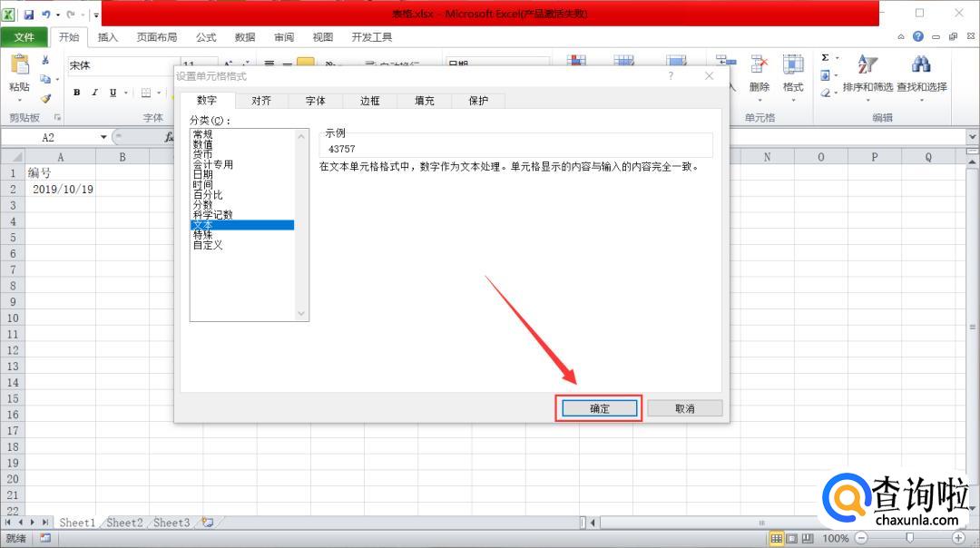Click the AutoSum sigma icon
Viewport: 980px width, 548px height.
tap(825, 57)
